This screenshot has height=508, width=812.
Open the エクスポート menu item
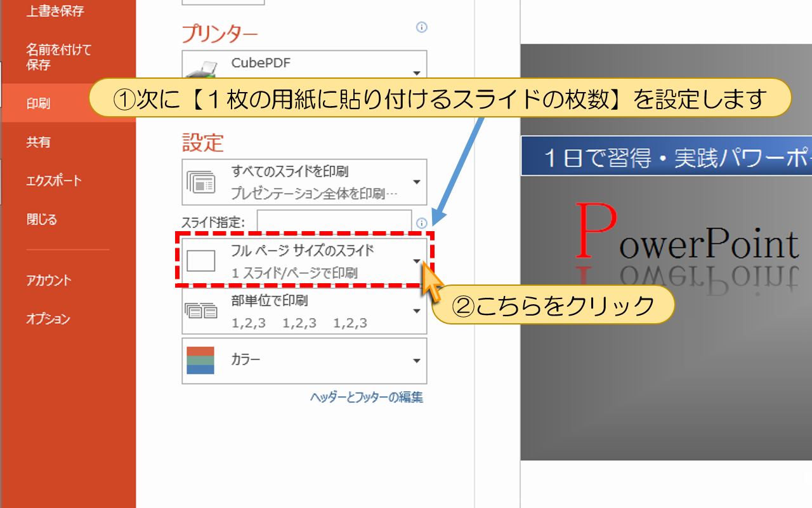pyautogui.click(x=54, y=181)
